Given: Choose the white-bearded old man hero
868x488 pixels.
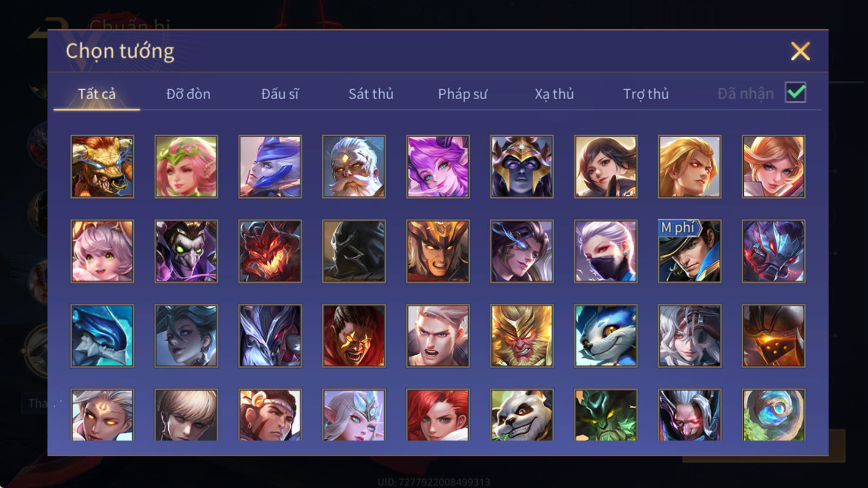Looking at the screenshot, I should (x=354, y=166).
